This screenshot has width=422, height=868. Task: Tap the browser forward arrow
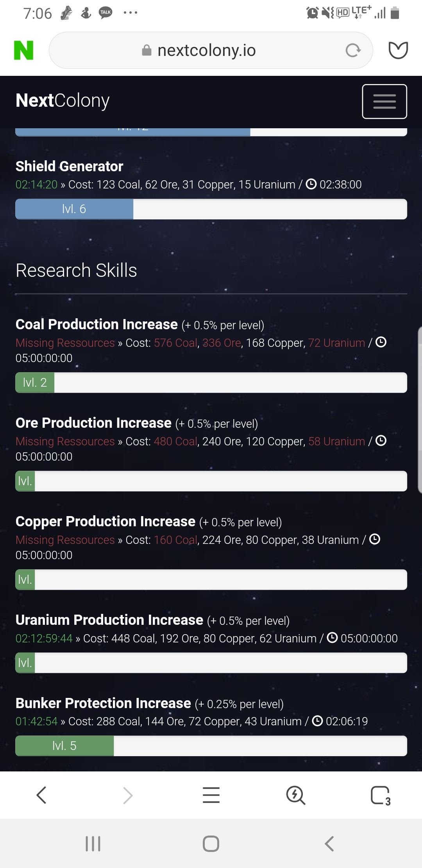coord(127,795)
